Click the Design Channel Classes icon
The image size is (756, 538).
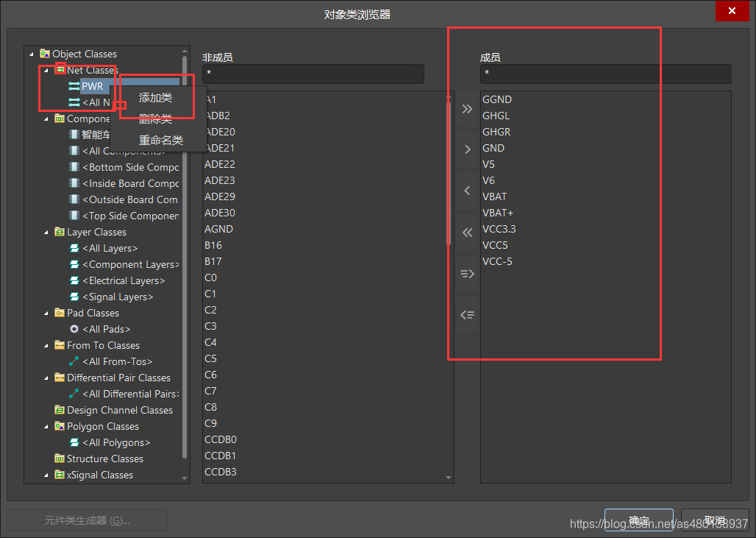[60, 410]
